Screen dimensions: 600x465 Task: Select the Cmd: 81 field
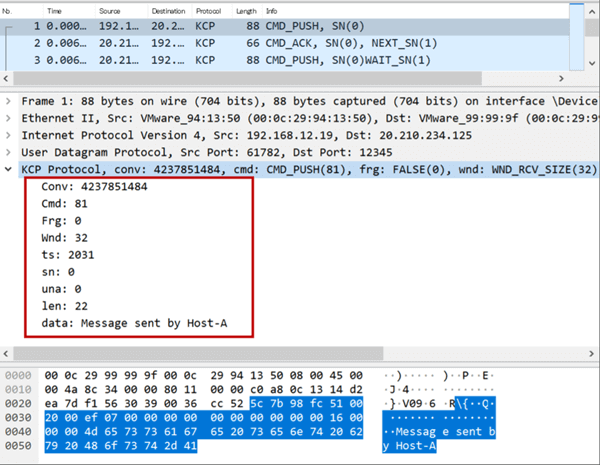(64, 204)
